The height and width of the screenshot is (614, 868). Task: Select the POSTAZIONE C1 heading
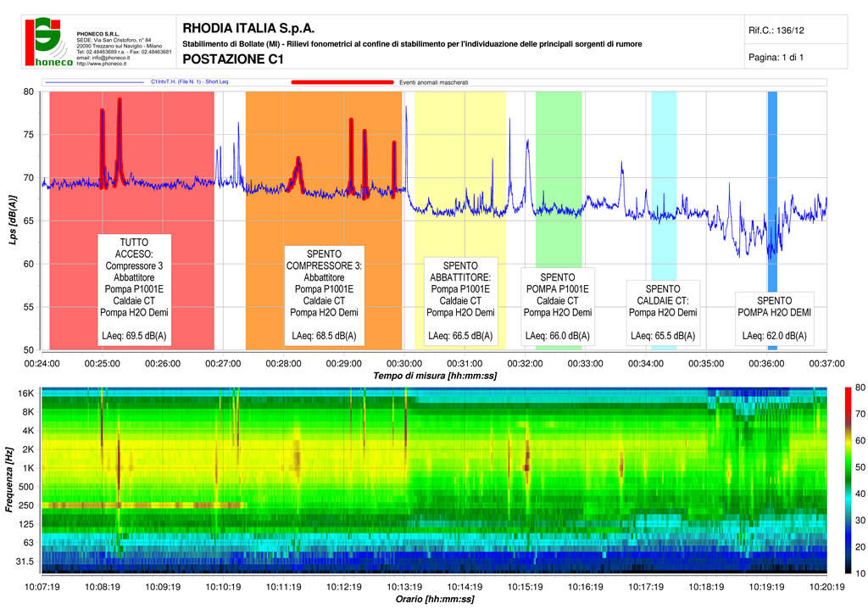(233, 59)
